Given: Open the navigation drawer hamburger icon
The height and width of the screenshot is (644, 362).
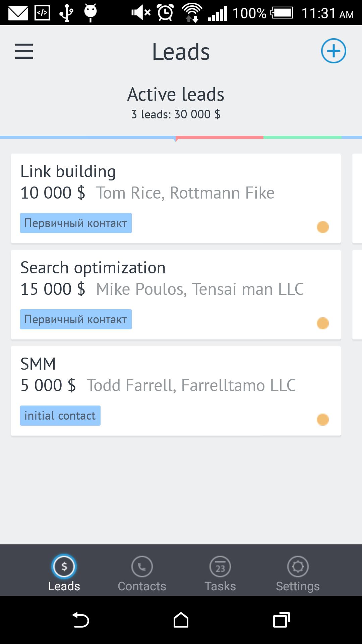Looking at the screenshot, I should pos(23,51).
